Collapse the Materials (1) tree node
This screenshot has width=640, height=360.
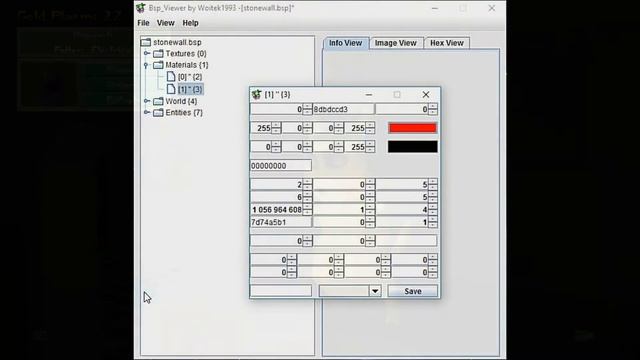click(x=146, y=65)
